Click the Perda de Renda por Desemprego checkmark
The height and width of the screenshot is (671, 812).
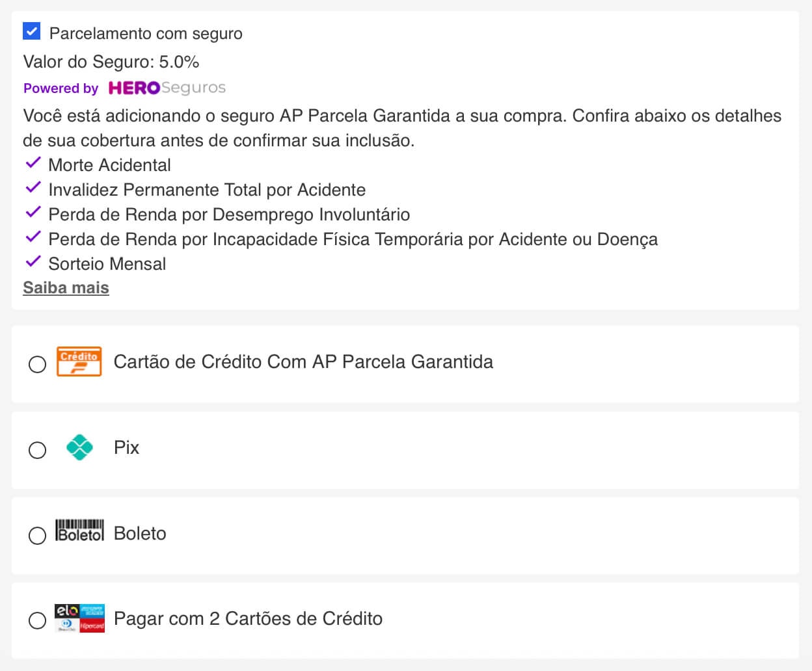coord(33,213)
